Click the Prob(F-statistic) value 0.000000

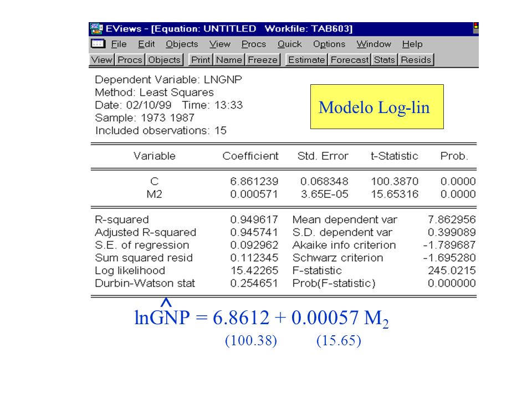pos(452,283)
